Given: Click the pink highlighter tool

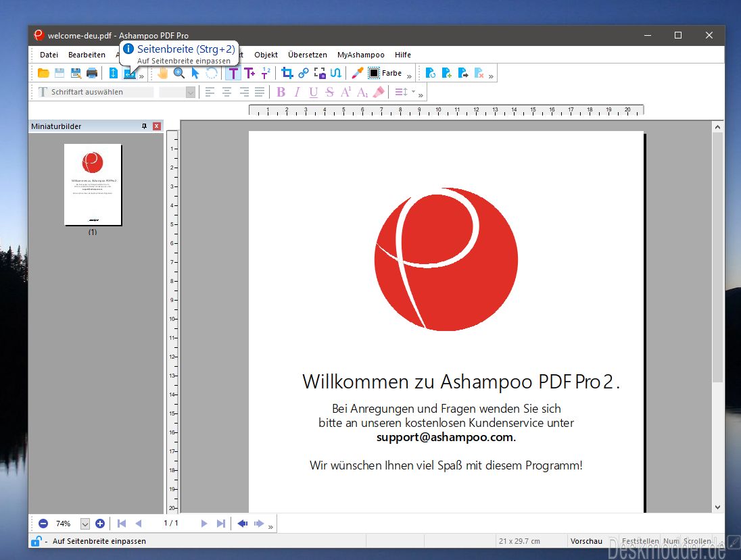Looking at the screenshot, I should coord(379,92).
